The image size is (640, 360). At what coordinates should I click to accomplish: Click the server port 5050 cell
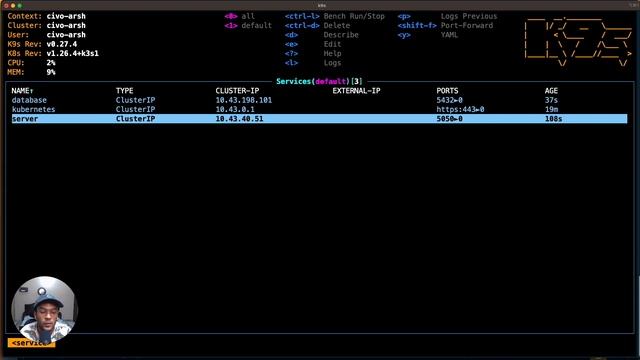pyautogui.click(x=449, y=119)
